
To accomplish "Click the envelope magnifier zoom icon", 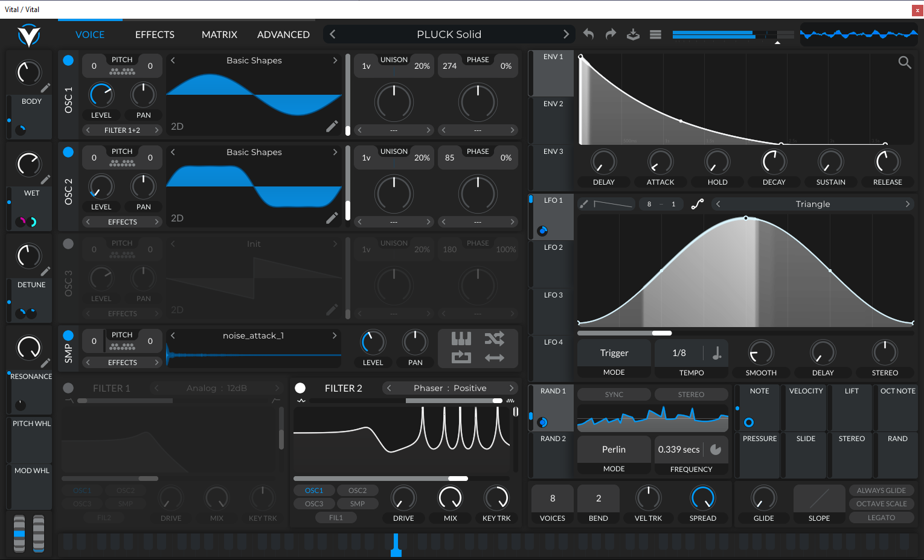I will [x=904, y=62].
